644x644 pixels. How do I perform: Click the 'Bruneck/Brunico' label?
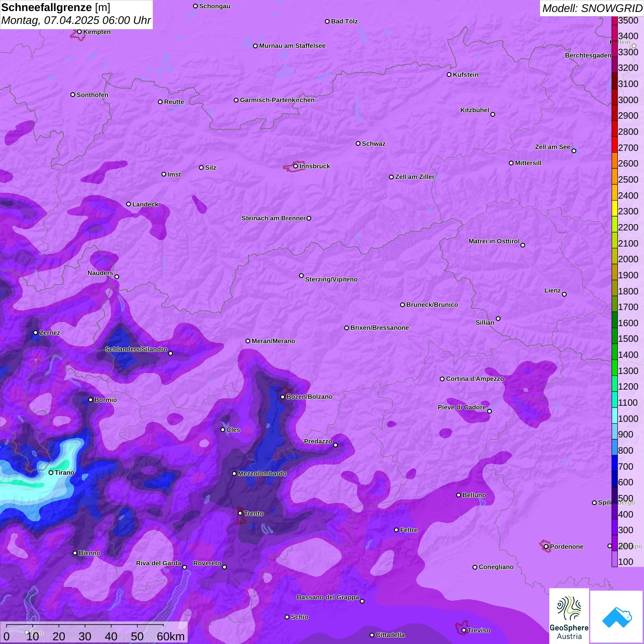coord(432,305)
